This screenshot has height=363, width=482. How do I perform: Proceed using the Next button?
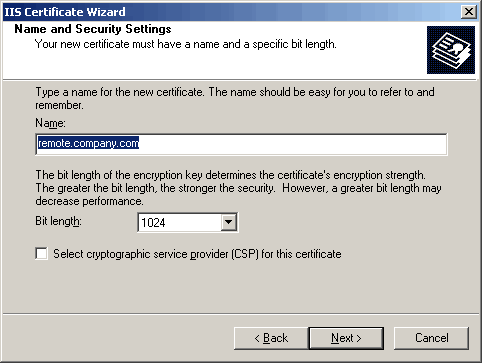(346, 338)
